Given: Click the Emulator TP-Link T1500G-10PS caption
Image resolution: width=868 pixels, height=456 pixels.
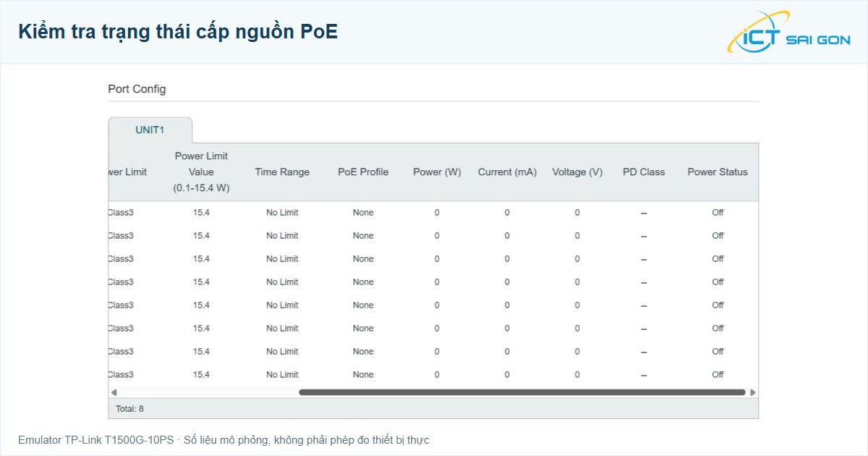Looking at the screenshot, I should click(224, 440).
